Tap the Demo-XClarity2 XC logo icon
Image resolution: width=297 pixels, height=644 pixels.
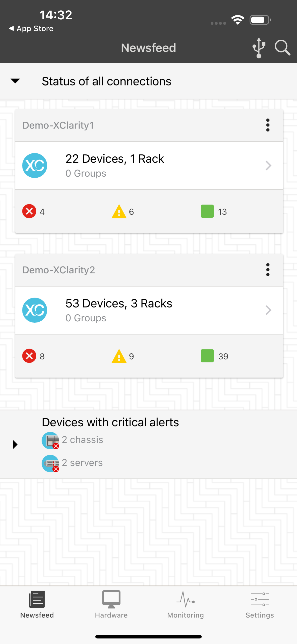pos(35,310)
